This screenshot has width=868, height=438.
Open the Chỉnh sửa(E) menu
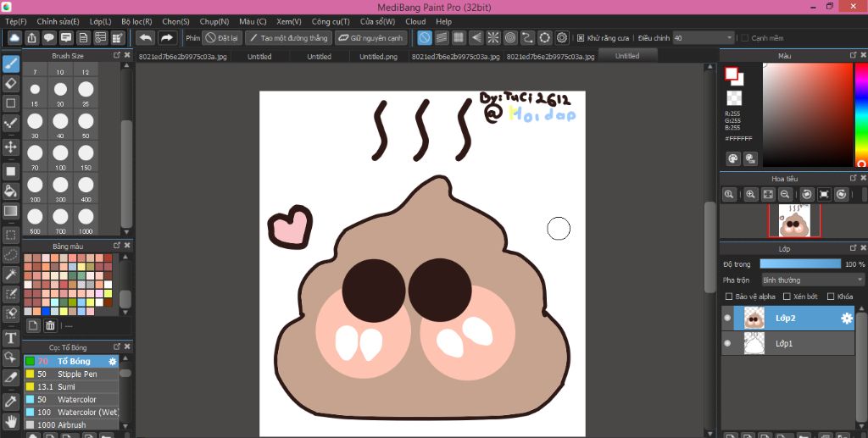point(58,21)
